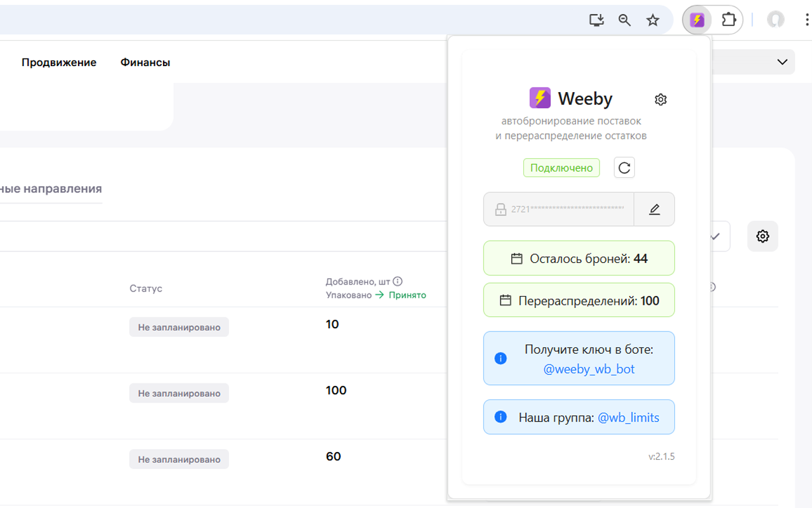Click the quantity value 100 in table
This screenshot has height=508, width=812.
point(336,391)
